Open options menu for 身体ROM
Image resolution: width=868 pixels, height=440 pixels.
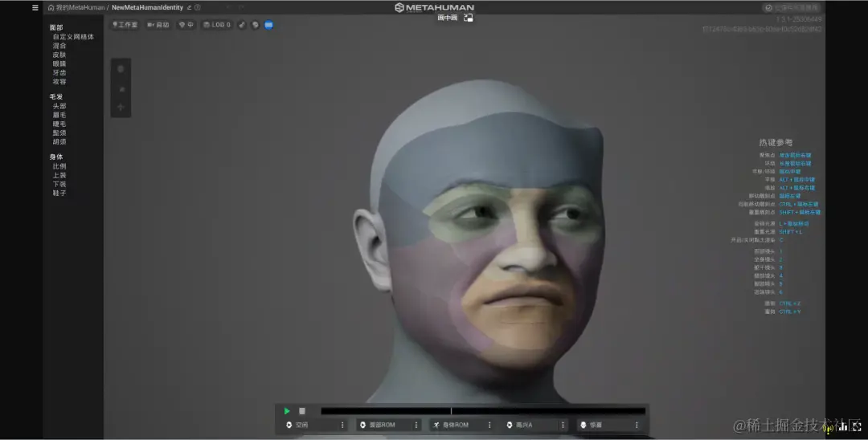(x=489, y=425)
